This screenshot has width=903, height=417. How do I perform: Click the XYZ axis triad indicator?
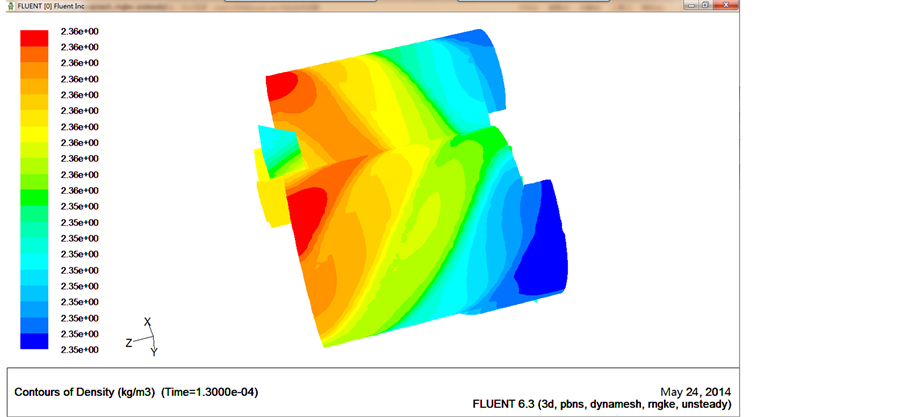pyautogui.click(x=143, y=338)
